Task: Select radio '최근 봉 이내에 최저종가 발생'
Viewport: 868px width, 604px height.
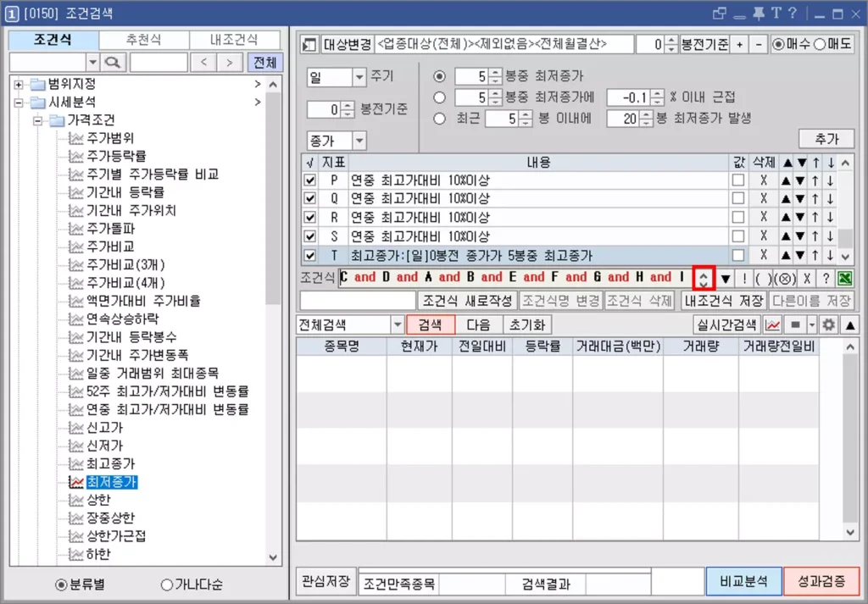Action: point(440,119)
